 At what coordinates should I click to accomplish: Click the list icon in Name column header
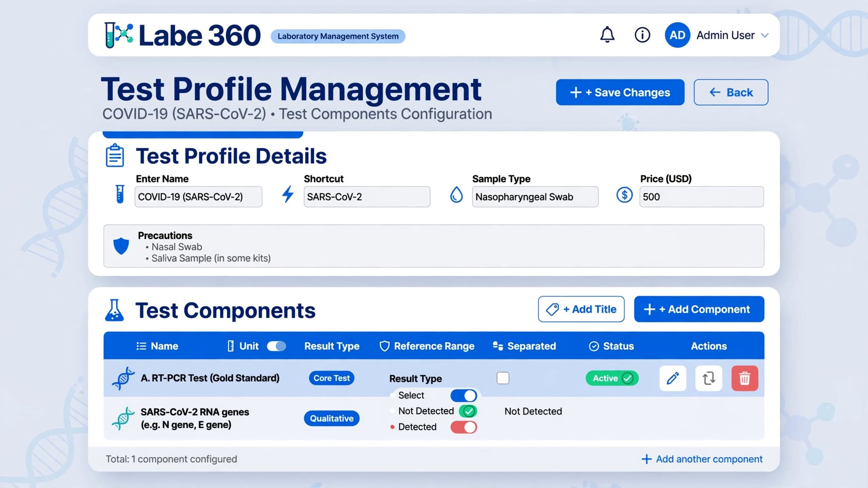point(141,346)
